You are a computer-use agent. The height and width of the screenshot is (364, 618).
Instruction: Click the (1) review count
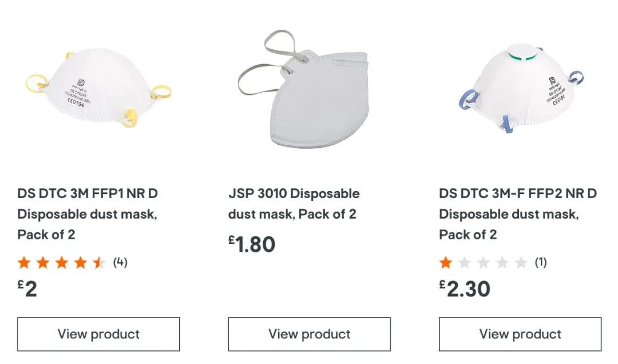click(541, 262)
